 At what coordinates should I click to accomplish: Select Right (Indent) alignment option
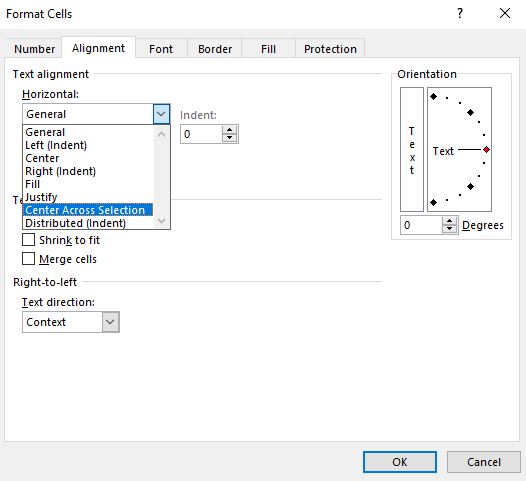88,171
